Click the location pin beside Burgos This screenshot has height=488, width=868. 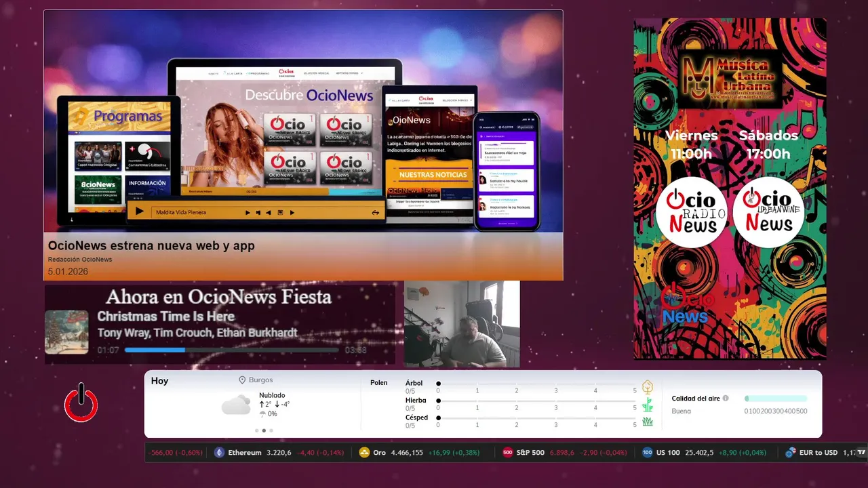click(242, 380)
